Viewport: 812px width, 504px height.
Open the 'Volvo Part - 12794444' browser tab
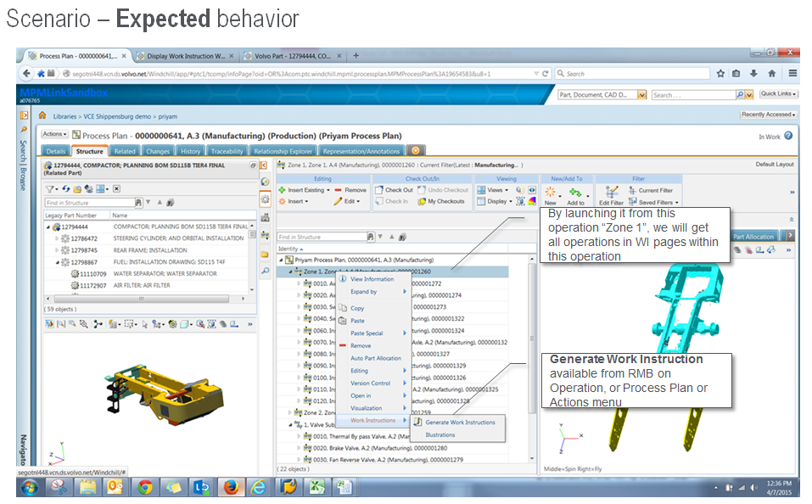coord(292,56)
